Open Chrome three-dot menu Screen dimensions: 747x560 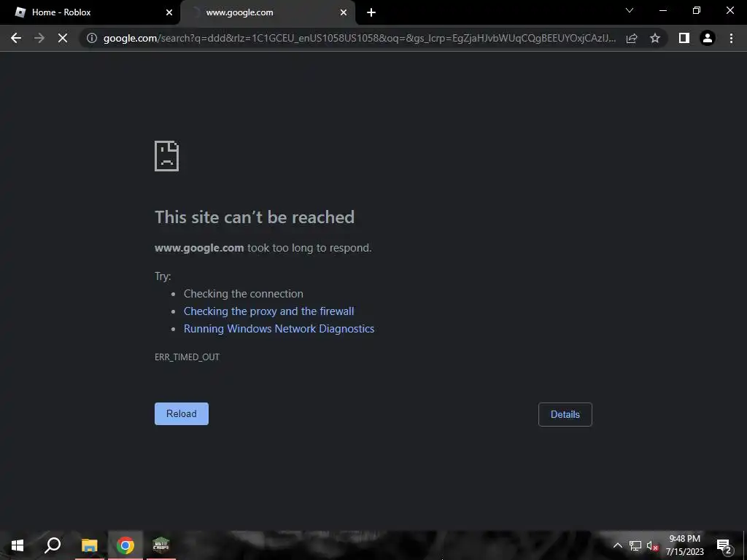(x=731, y=38)
